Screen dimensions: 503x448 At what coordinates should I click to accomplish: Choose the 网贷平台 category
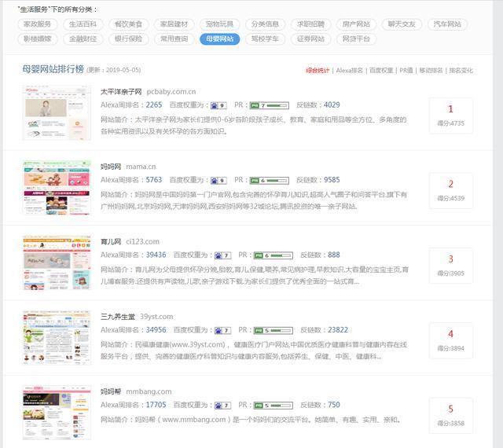356,39
